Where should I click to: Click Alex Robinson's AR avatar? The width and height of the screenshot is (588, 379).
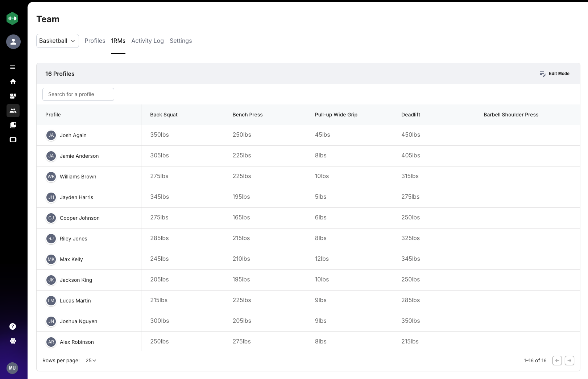click(51, 342)
